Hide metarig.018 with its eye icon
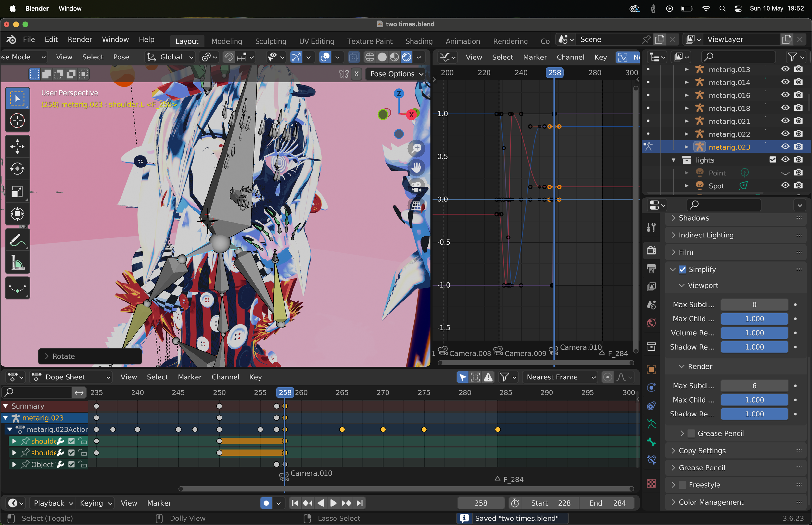The image size is (812, 525). click(x=785, y=108)
